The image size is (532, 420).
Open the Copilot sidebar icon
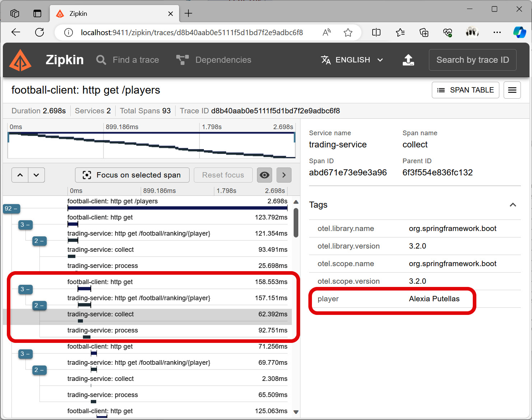click(x=519, y=32)
